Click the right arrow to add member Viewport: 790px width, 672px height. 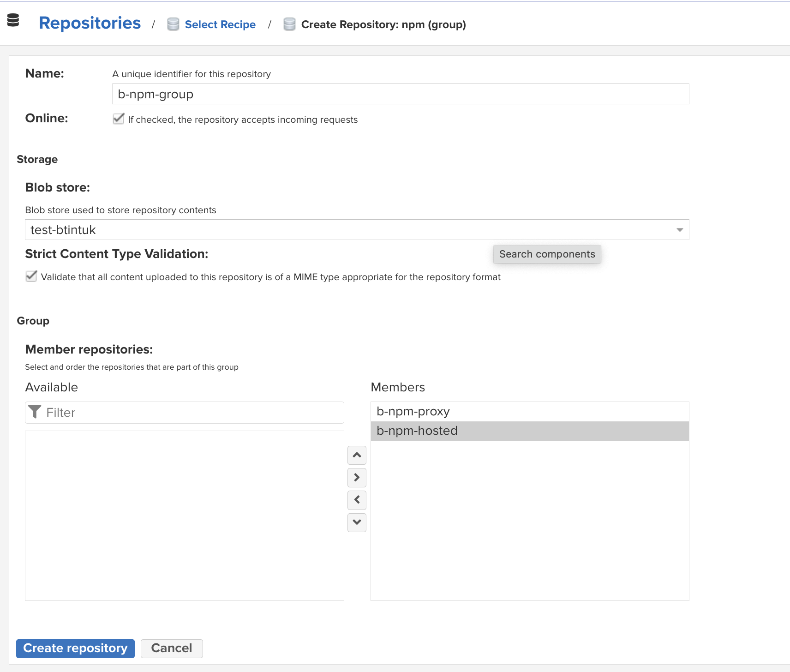click(x=357, y=477)
